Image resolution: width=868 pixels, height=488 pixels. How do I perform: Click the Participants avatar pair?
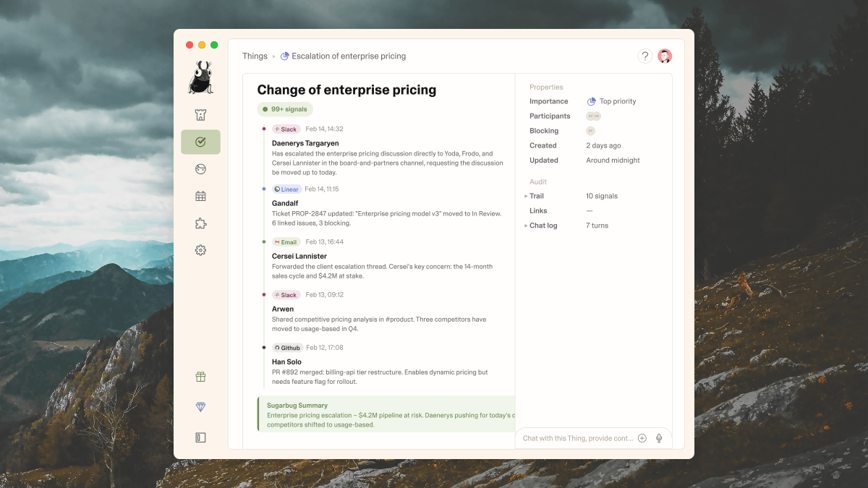coord(593,116)
